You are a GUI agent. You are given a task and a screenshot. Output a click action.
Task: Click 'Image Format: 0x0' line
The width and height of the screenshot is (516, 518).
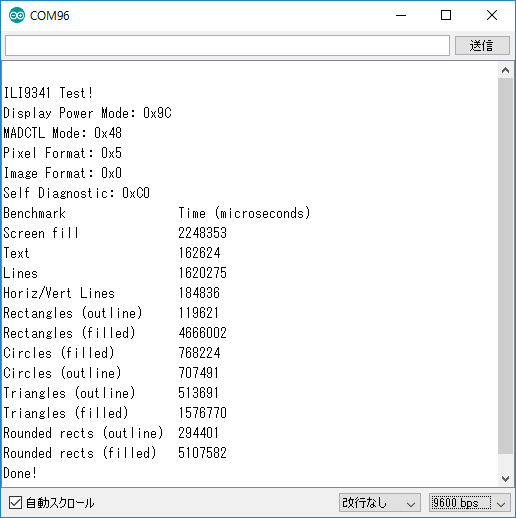pos(63,173)
